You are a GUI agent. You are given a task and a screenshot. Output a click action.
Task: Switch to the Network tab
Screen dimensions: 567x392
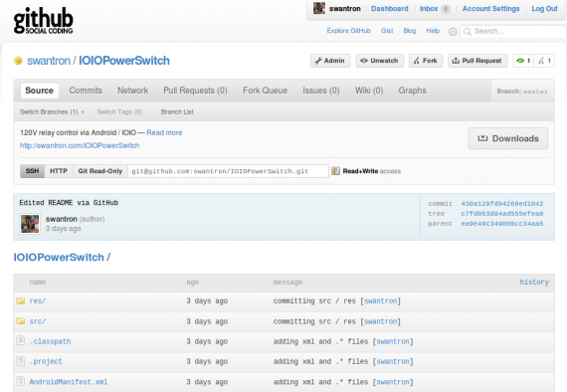click(132, 91)
